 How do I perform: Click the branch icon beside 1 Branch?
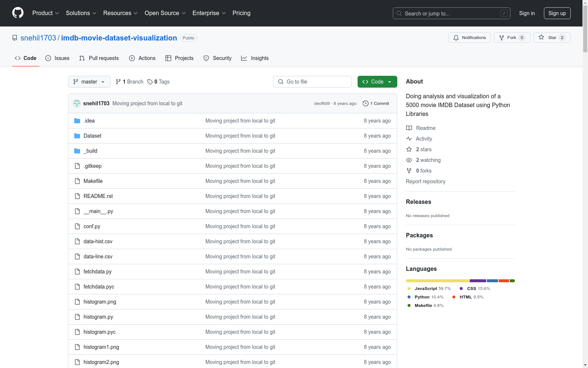[x=118, y=82]
